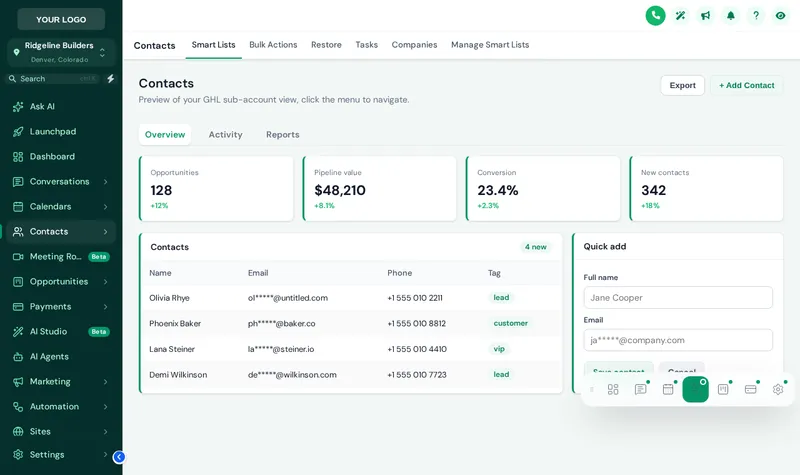Open the Tasks tab

pos(366,45)
